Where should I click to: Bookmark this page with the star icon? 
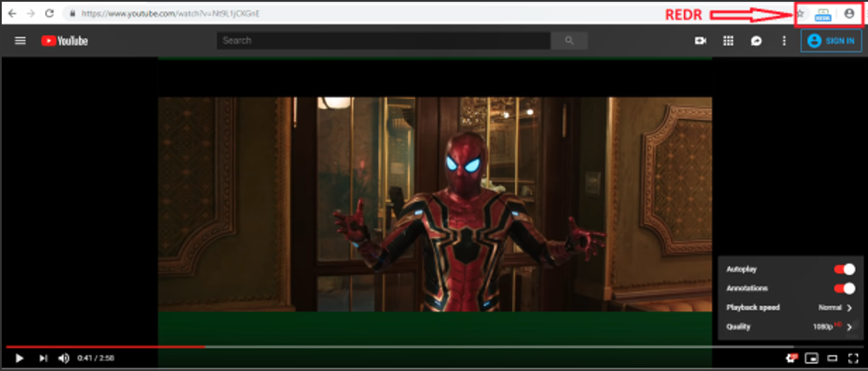coord(800,14)
